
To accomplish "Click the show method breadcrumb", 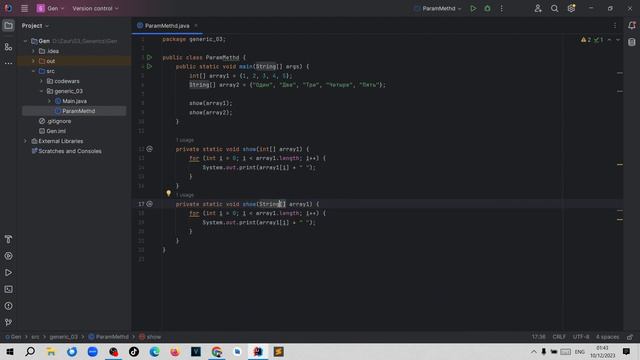I will click(x=150, y=337).
